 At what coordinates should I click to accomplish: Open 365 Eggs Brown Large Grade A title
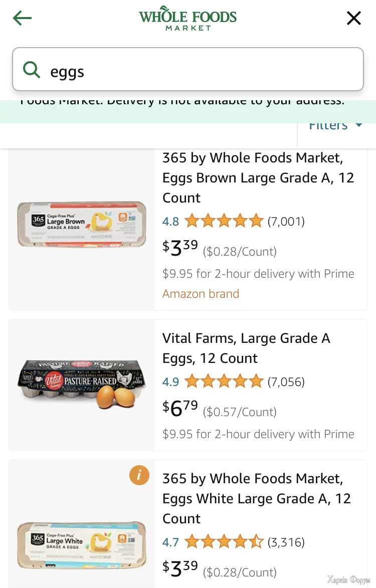pos(258,178)
